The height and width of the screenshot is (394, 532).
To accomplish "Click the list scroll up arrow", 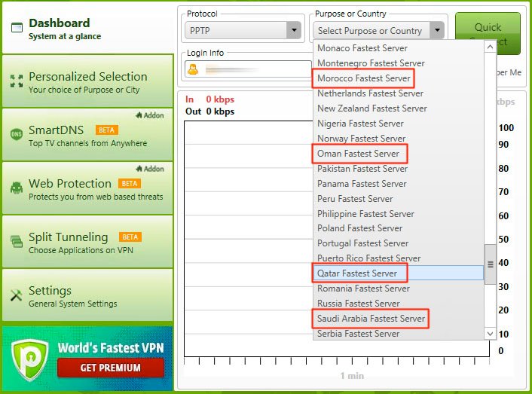I will pyautogui.click(x=490, y=47).
